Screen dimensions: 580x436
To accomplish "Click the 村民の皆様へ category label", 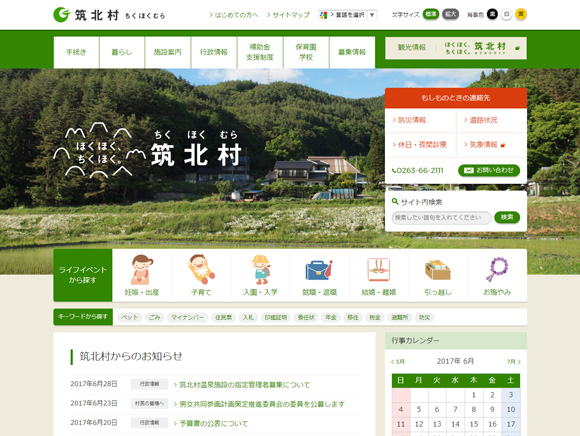I will [149, 403].
